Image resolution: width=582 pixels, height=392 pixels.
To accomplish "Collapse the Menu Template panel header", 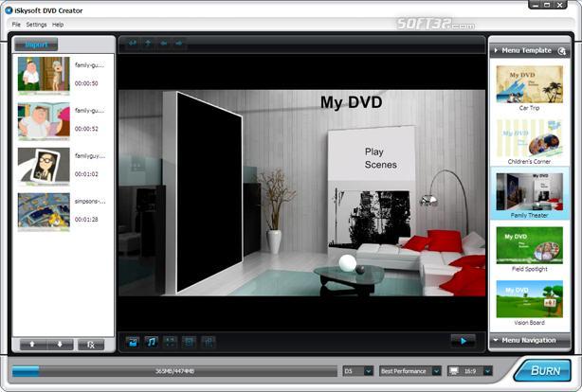I will click(530, 50).
